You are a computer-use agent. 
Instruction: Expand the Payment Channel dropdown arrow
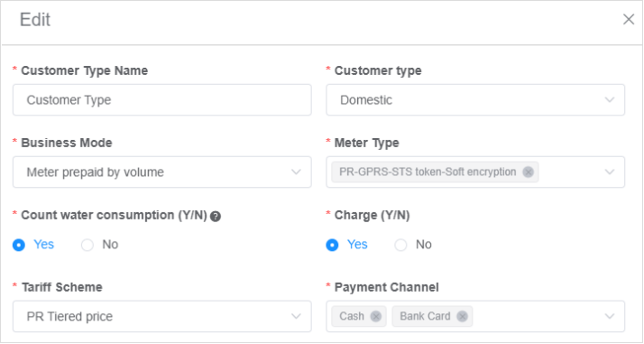[x=610, y=316]
